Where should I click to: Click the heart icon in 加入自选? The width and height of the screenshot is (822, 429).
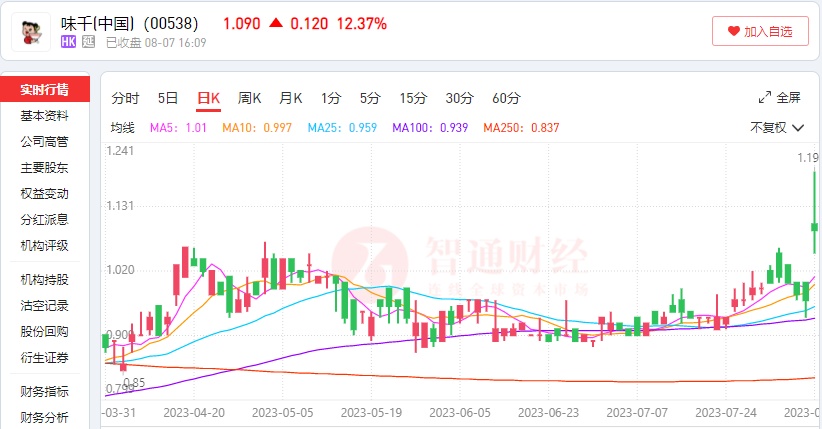point(733,31)
